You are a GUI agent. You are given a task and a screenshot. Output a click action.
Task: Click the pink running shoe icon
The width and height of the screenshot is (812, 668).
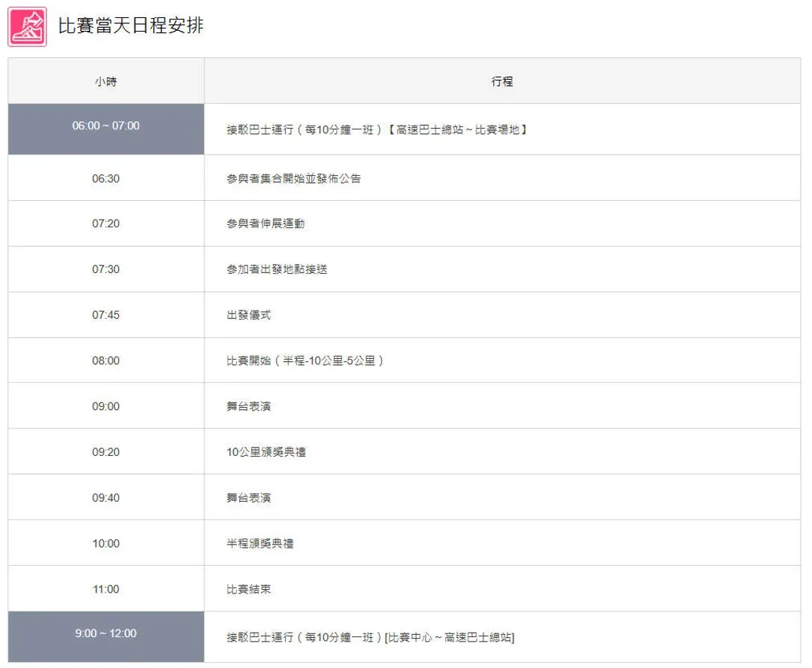click(27, 26)
